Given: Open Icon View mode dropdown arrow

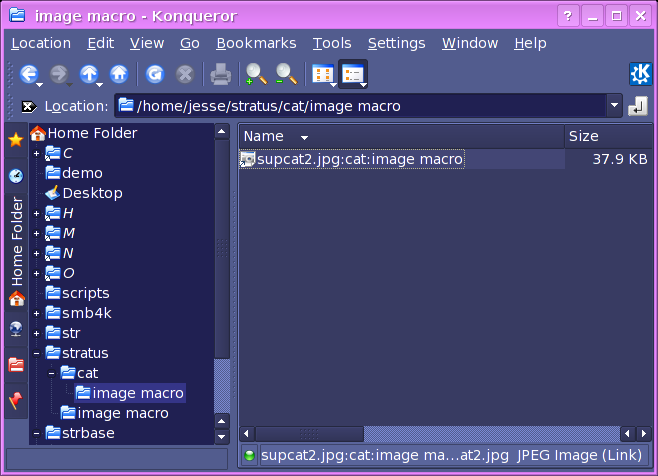Looking at the screenshot, I should 334,85.
